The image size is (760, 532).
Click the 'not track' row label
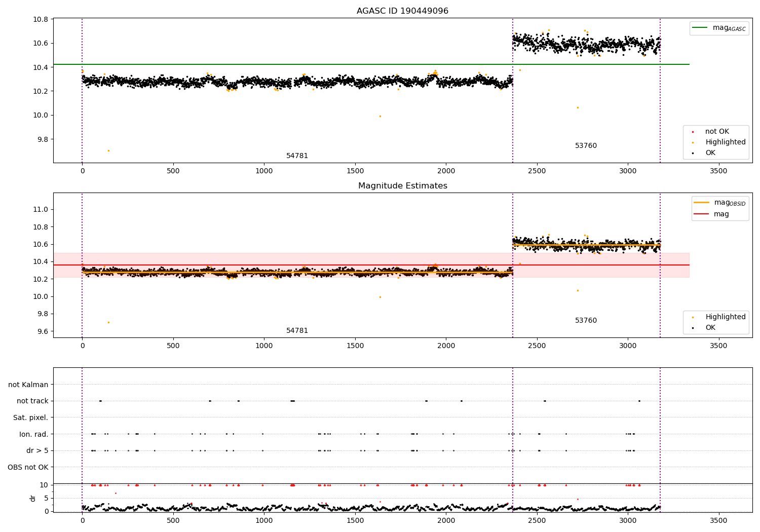click(x=32, y=401)
